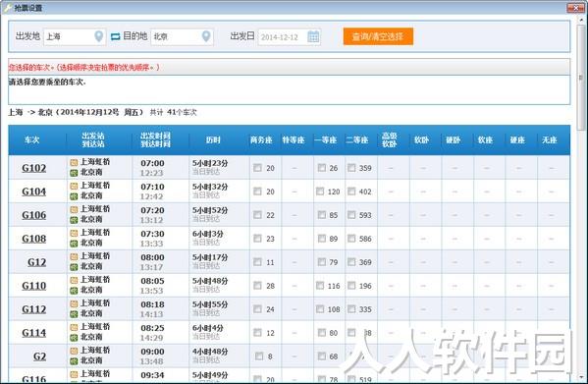Tick 二等座 checkbox for train G110
588x384 pixels.
click(351, 286)
